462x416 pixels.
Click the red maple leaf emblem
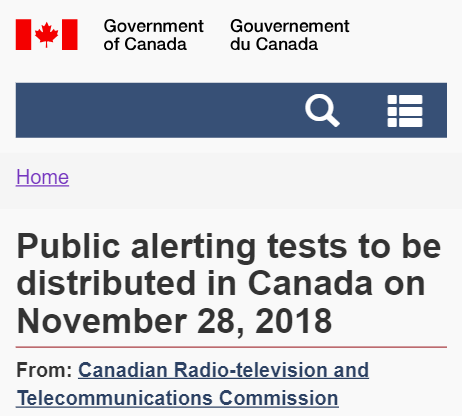pos(47,34)
